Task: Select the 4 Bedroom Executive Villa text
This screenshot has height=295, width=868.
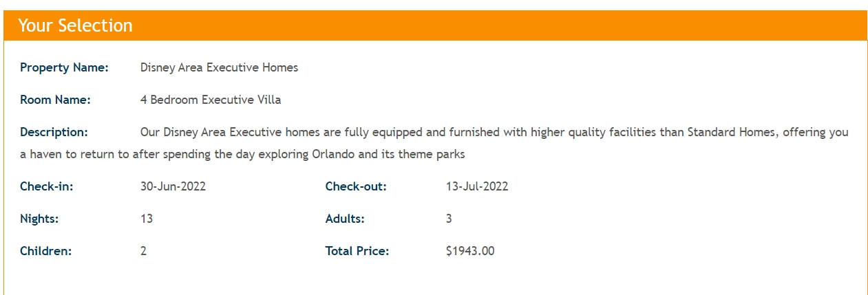Action: click(211, 100)
